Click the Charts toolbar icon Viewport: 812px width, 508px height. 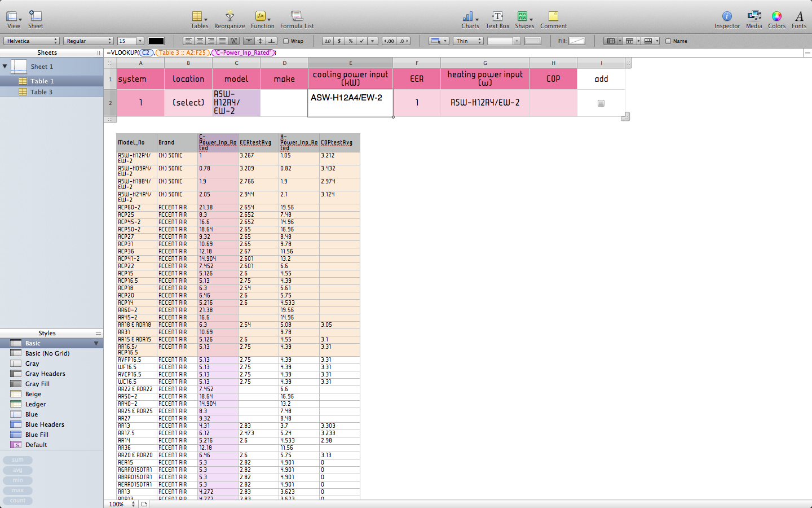pos(468,16)
